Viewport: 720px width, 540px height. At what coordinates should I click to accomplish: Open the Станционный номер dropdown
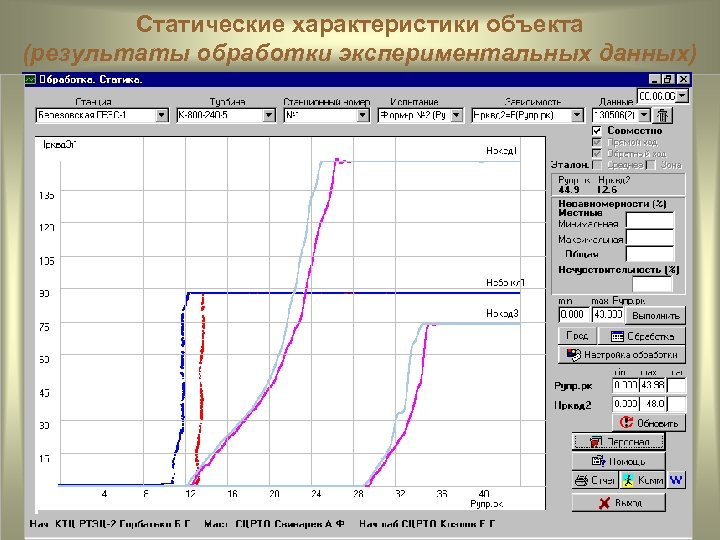[x=362, y=115]
